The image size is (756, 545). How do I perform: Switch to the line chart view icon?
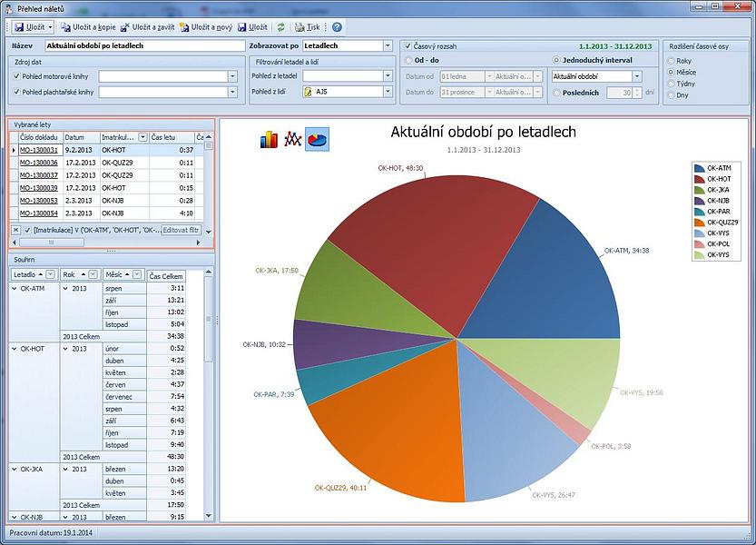tap(293, 139)
